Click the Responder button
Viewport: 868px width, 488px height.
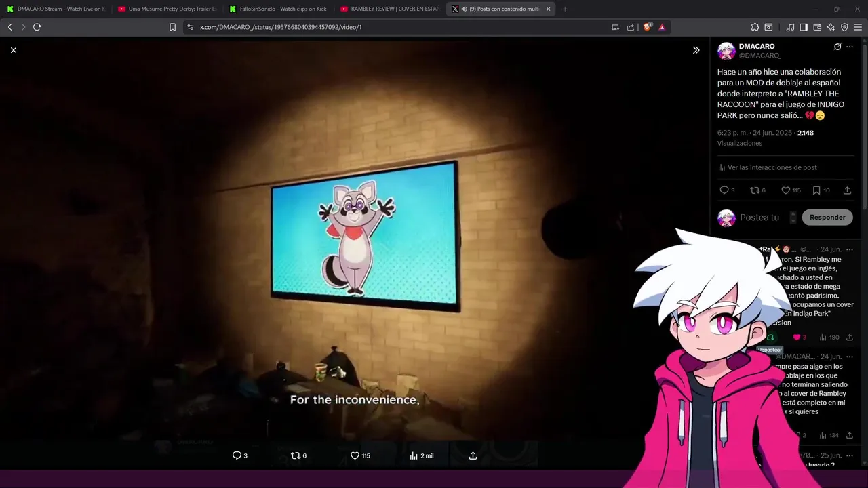(x=827, y=218)
